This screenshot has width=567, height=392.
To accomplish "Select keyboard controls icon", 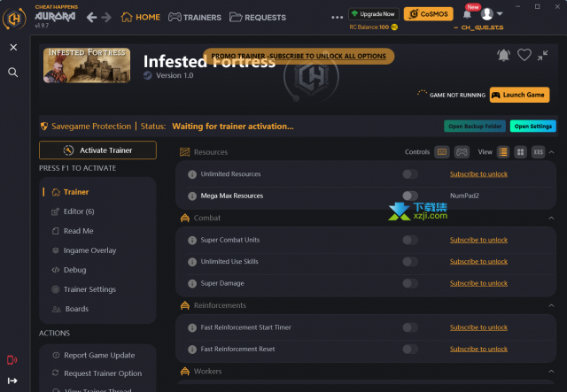I will click(x=442, y=152).
